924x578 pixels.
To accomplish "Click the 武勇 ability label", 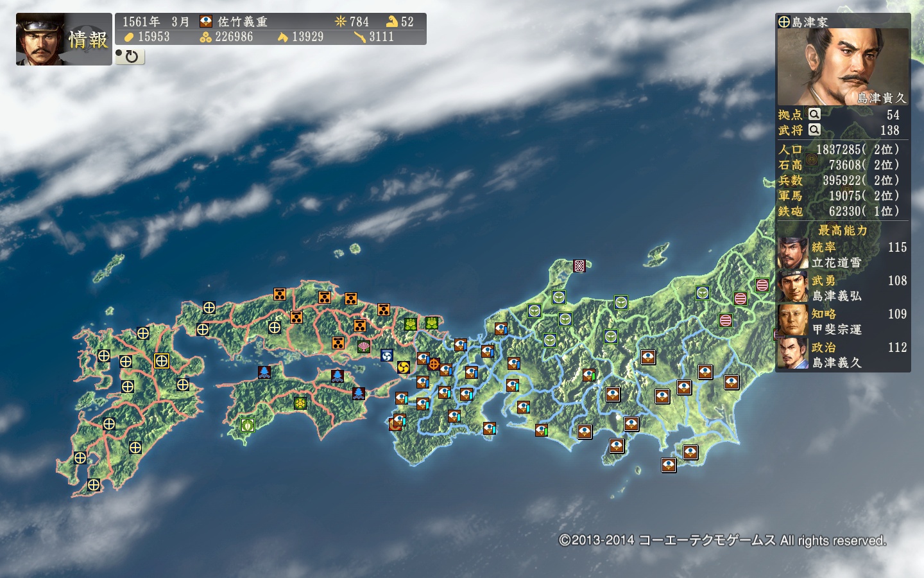I will click(824, 281).
